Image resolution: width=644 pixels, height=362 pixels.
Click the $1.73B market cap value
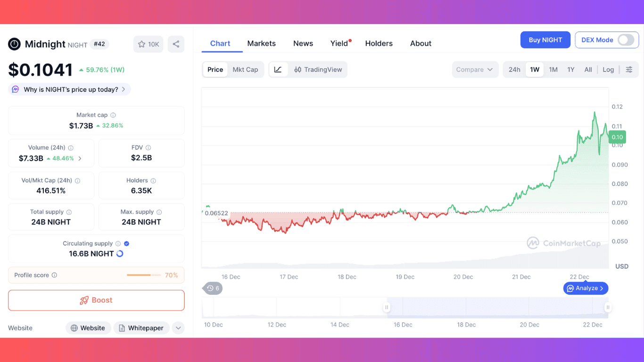[x=81, y=126]
